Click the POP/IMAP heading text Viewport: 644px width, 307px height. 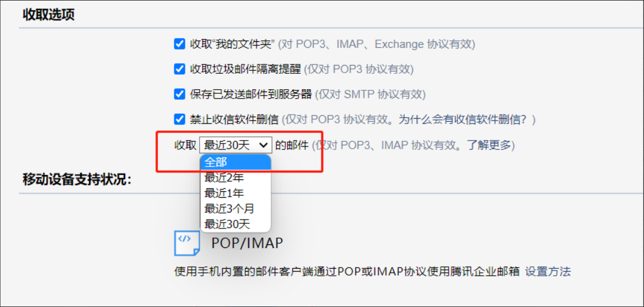click(x=247, y=243)
